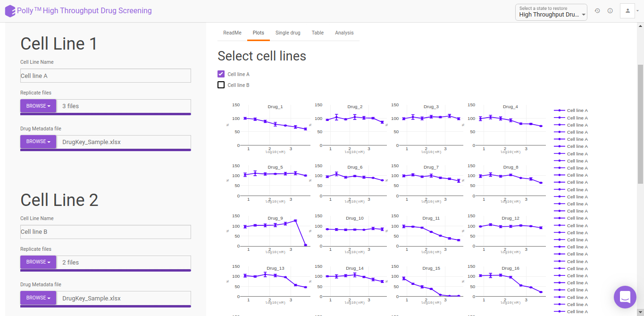Expand the user account dropdown arrow
644x316 pixels.
click(x=638, y=11)
